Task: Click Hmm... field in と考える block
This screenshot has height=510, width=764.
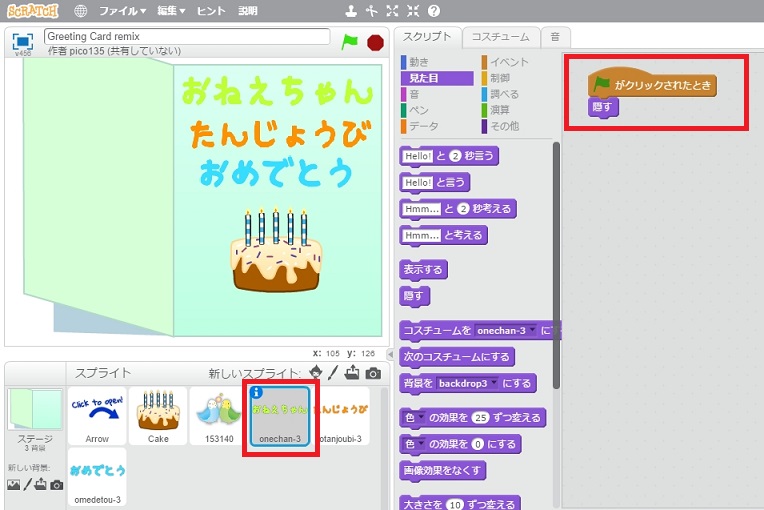Action: 422,235
